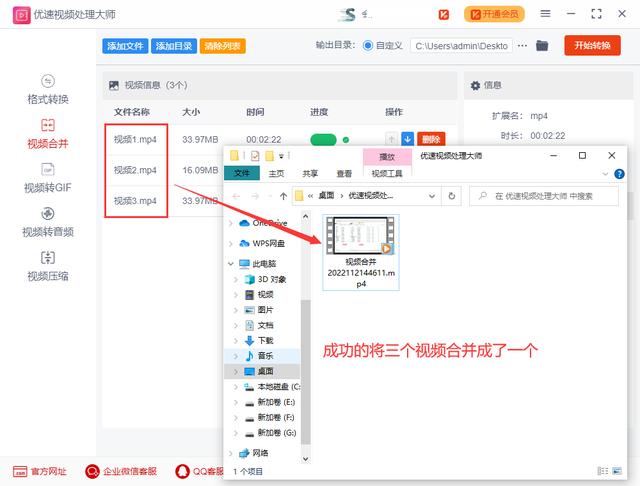Select 本地磁盘 (C:) drive

tap(272, 386)
